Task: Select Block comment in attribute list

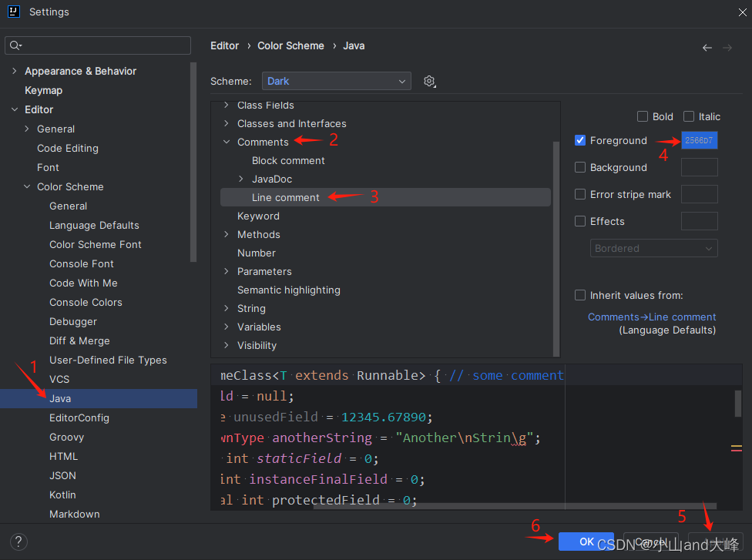Action: click(288, 161)
